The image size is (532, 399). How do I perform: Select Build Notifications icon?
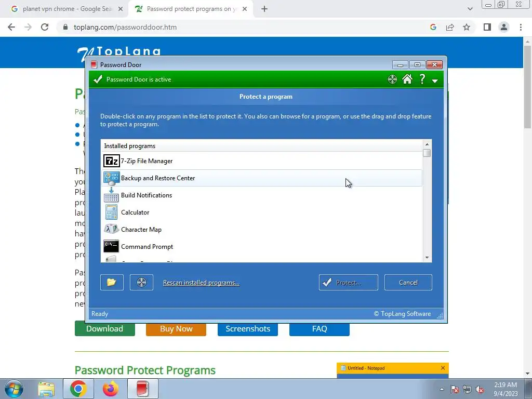click(111, 195)
